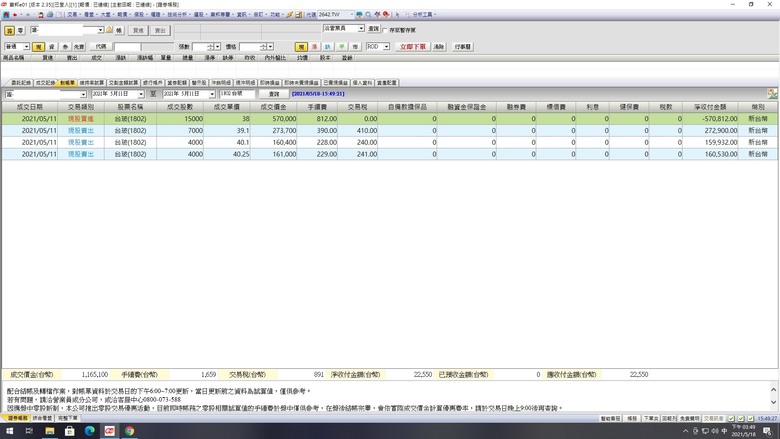Click the save disk icon near stock code
The height and width of the screenshot is (439, 780).
pos(298,15)
